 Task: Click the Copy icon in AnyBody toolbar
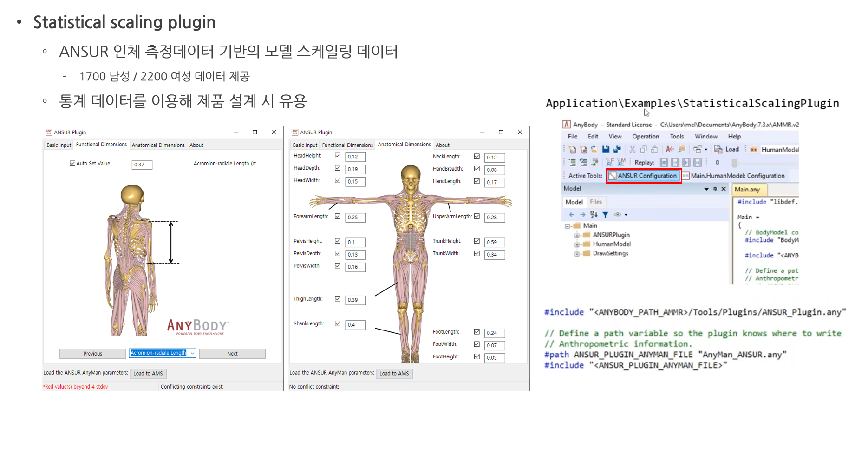[x=643, y=150]
